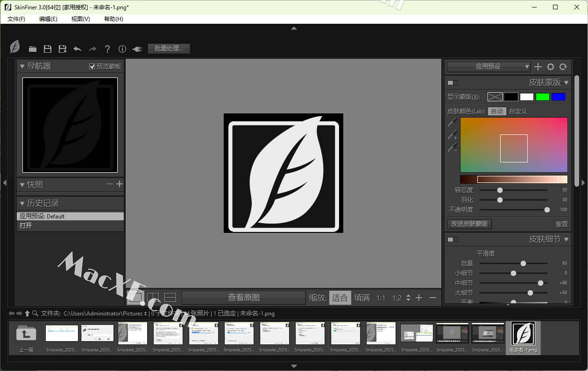
Task: Toggle the 皮肤蒙版 section switch
Action: (453, 83)
